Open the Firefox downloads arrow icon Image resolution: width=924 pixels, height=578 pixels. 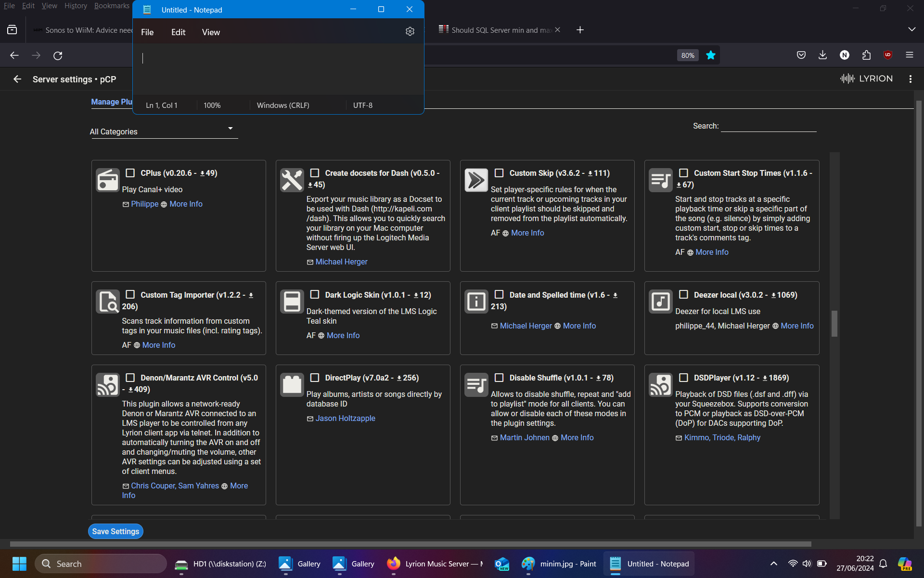pyautogui.click(x=822, y=55)
